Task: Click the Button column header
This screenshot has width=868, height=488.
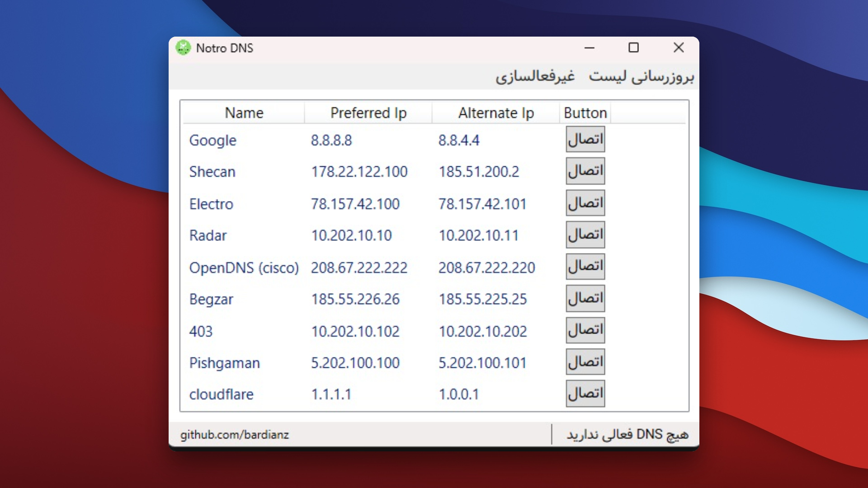Action: click(x=585, y=113)
